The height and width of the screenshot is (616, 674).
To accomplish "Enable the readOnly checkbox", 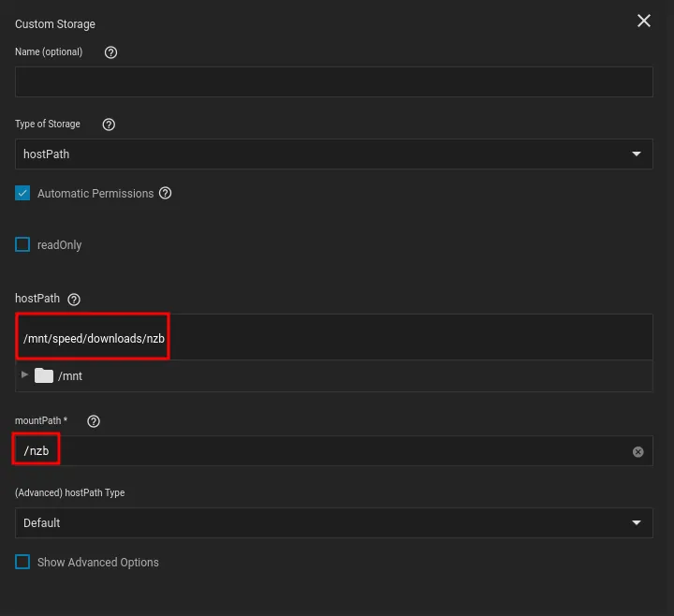I will click(22, 244).
